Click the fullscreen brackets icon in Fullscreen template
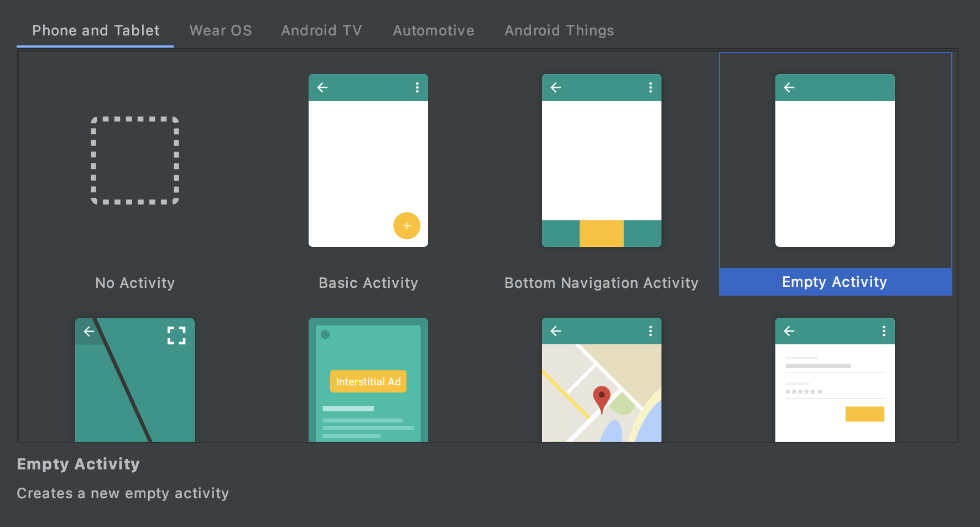 coord(176,335)
